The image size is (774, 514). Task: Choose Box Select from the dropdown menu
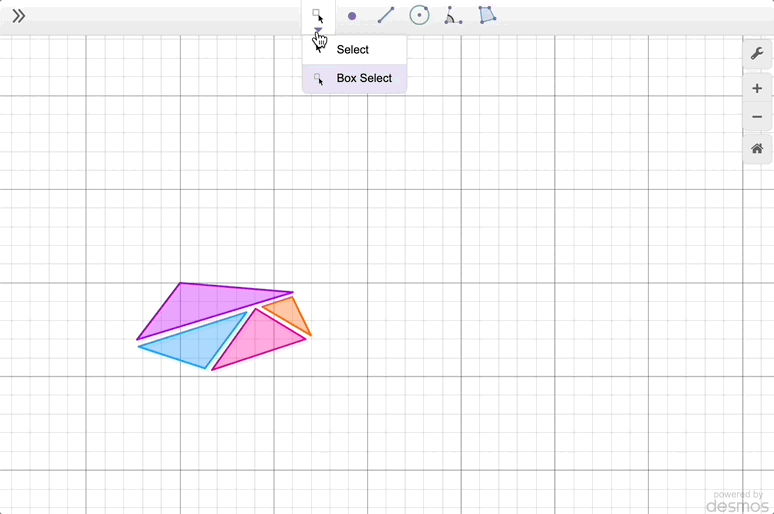[364, 78]
